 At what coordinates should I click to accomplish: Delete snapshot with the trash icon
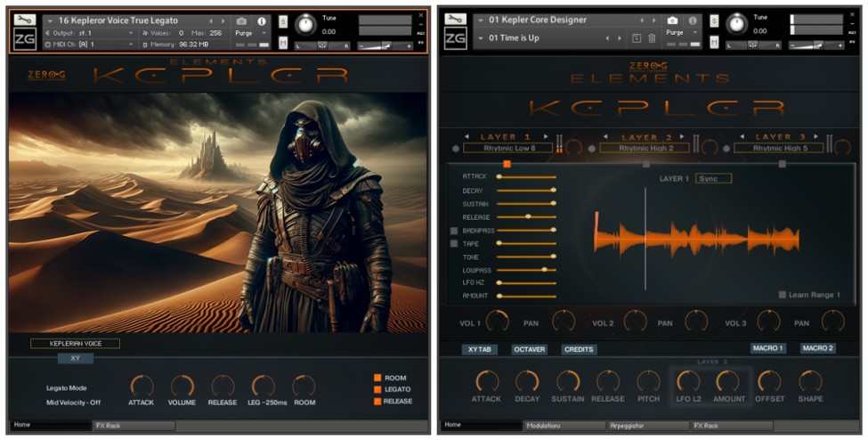coord(652,37)
